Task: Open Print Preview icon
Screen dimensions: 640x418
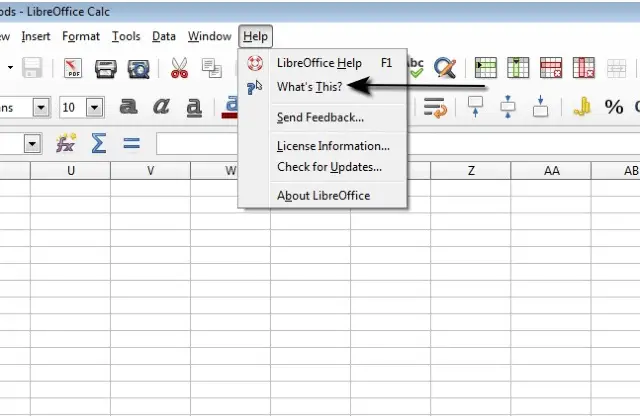Action: (x=138, y=69)
